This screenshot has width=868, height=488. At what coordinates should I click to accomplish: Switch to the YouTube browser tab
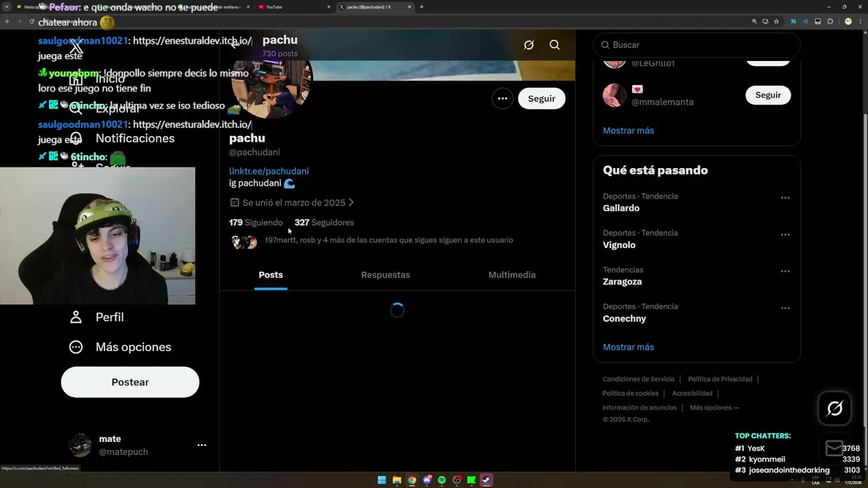click(295, 7)
